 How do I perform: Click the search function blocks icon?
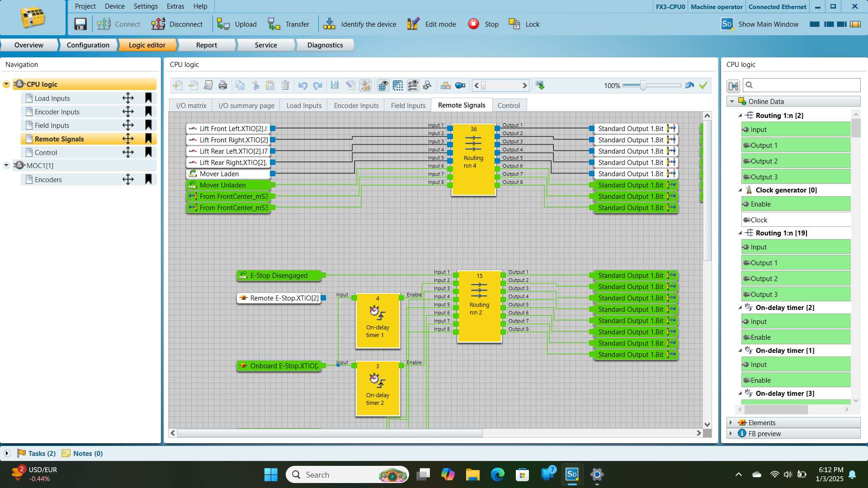point(427,85)
